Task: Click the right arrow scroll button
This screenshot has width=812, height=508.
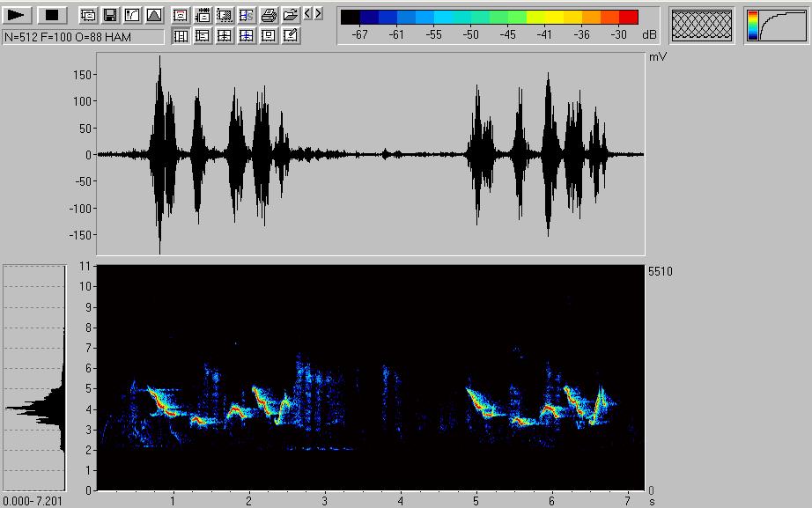Action: coord(318,14)
